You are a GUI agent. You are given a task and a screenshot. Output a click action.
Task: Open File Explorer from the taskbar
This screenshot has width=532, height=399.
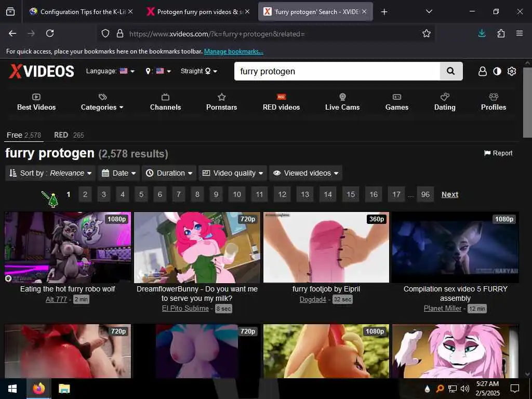click(64, 389)
